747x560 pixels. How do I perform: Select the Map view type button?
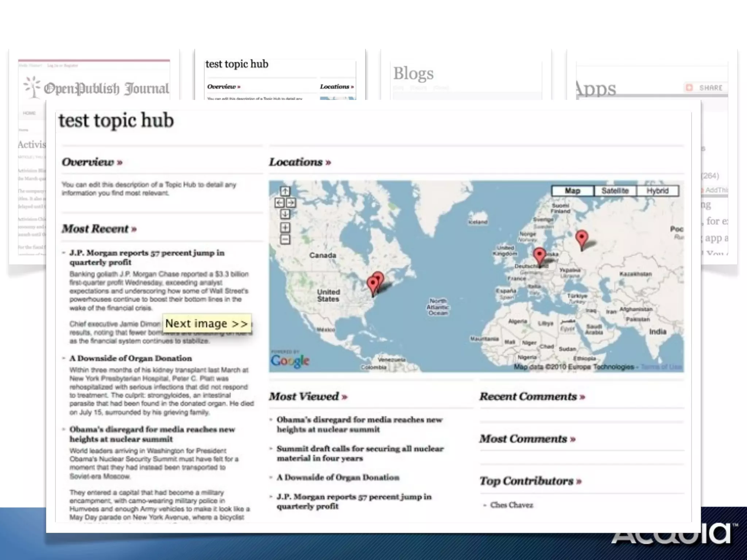click(572, 191)
